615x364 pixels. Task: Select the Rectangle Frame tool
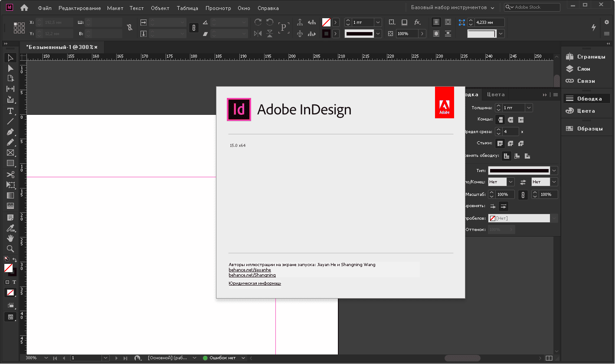[10, 153]
